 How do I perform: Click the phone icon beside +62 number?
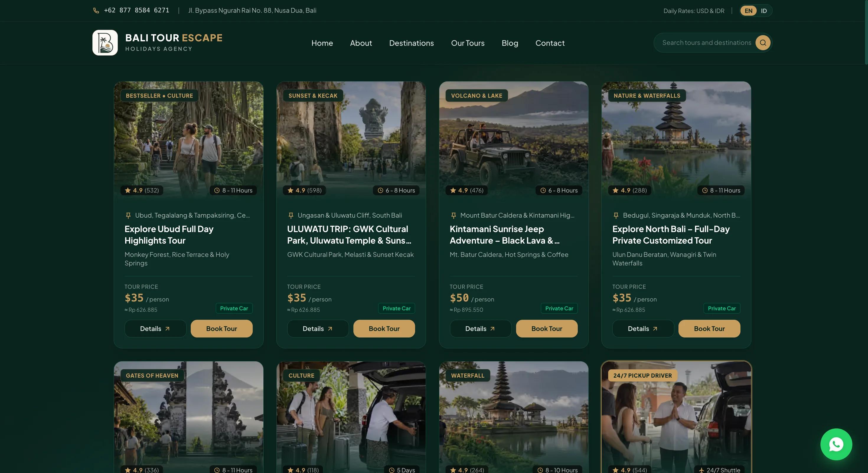point(96,10)
